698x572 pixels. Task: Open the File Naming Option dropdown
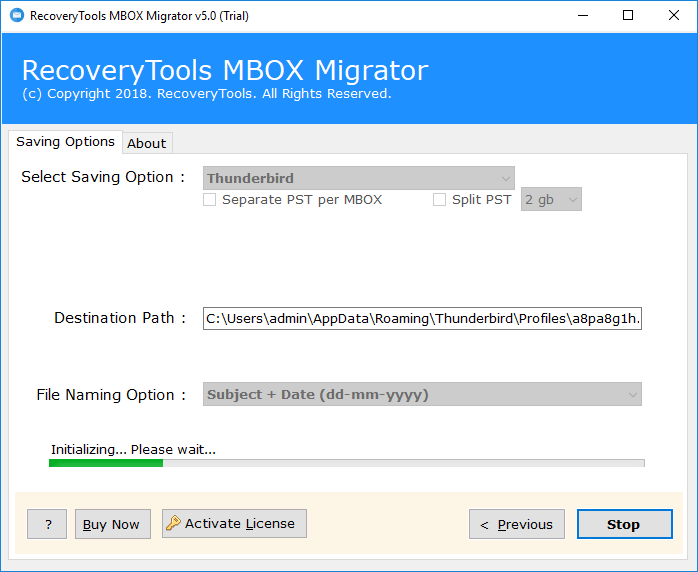tap(422, 394)
